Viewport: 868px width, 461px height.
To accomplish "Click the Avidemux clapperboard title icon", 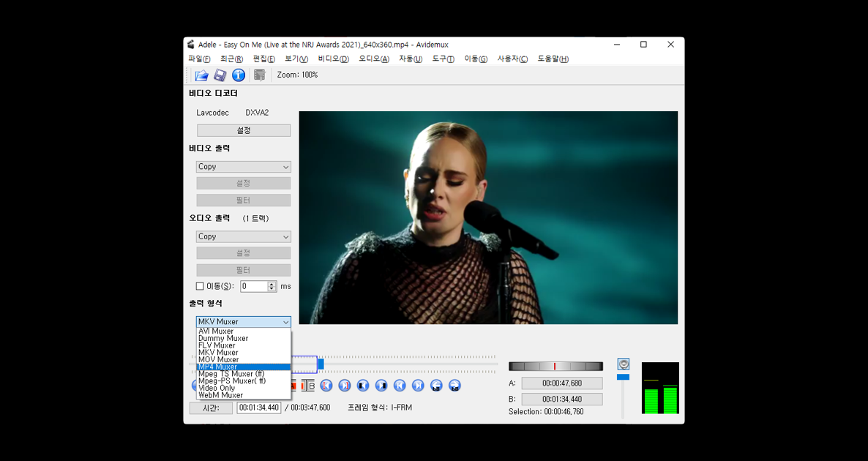I will coord(191,45).
